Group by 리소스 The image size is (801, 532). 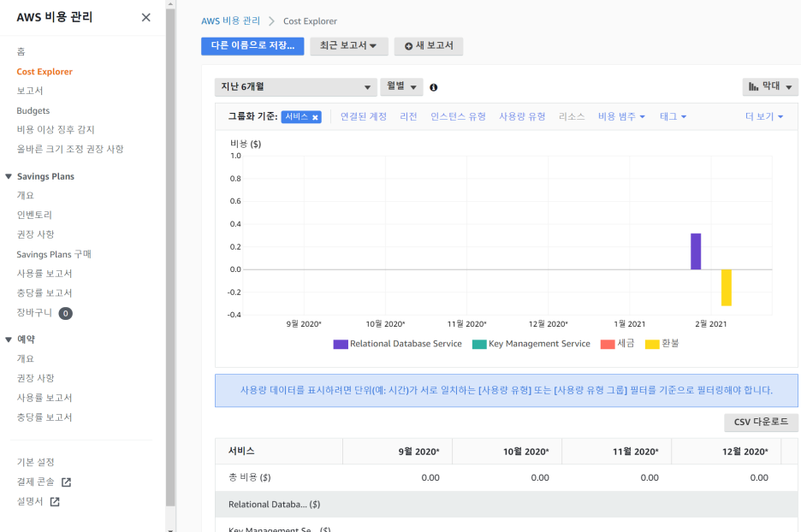click(x=571, y=117)
